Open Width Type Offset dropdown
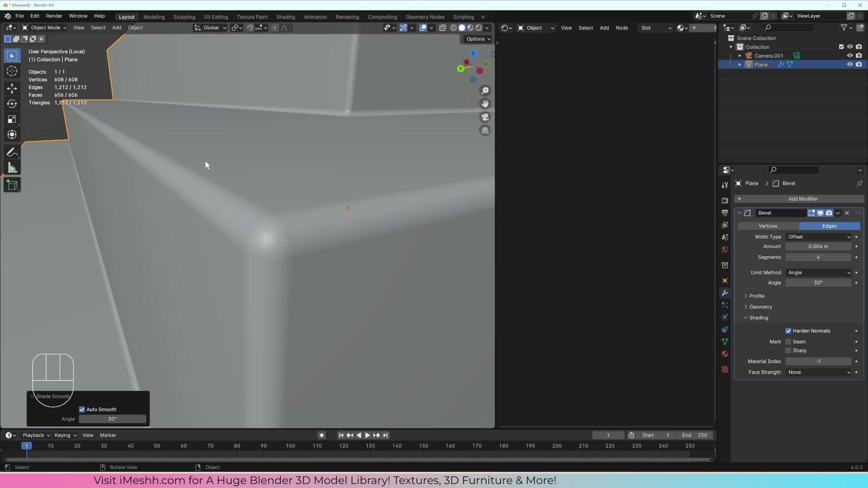Image resolution: width=868 pixels, height=488 pixels. [x=819, y=237]
